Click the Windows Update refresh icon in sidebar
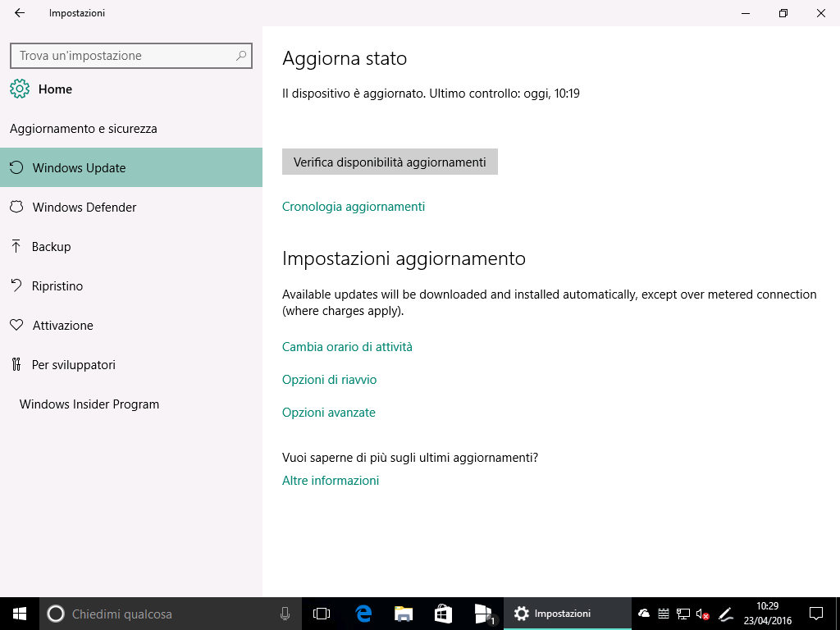The height and width of the screenshot is (630, 840). click(x=16, y=167)
